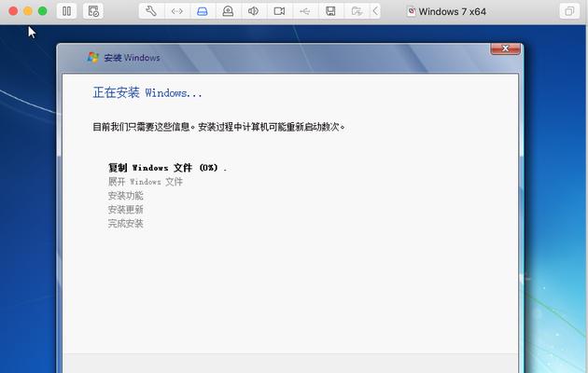The height and width of the screenshot is (373, 588).
Task: Enter full screen with green button
Action: (42, 11)
